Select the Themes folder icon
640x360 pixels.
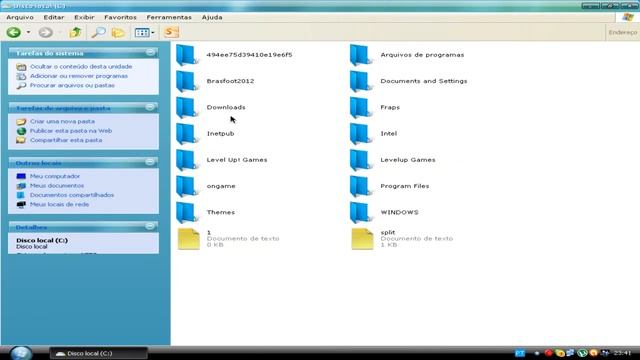point(187,212)
